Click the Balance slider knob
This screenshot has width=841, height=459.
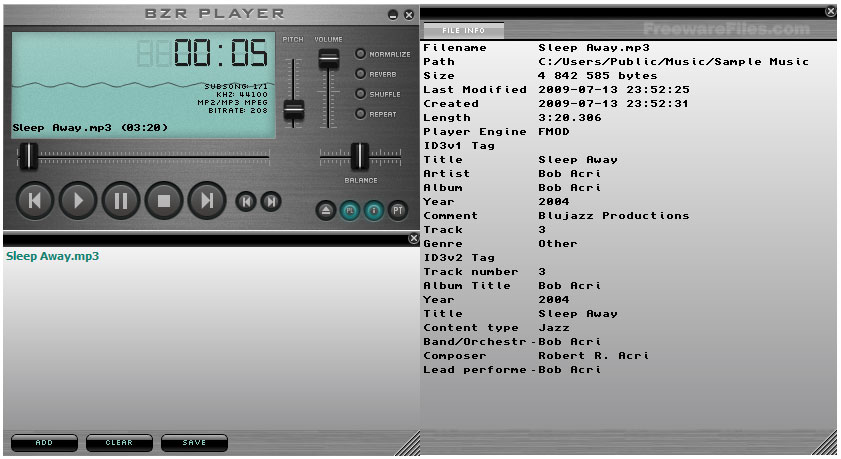pyautogui.click(x=359, y=156)
